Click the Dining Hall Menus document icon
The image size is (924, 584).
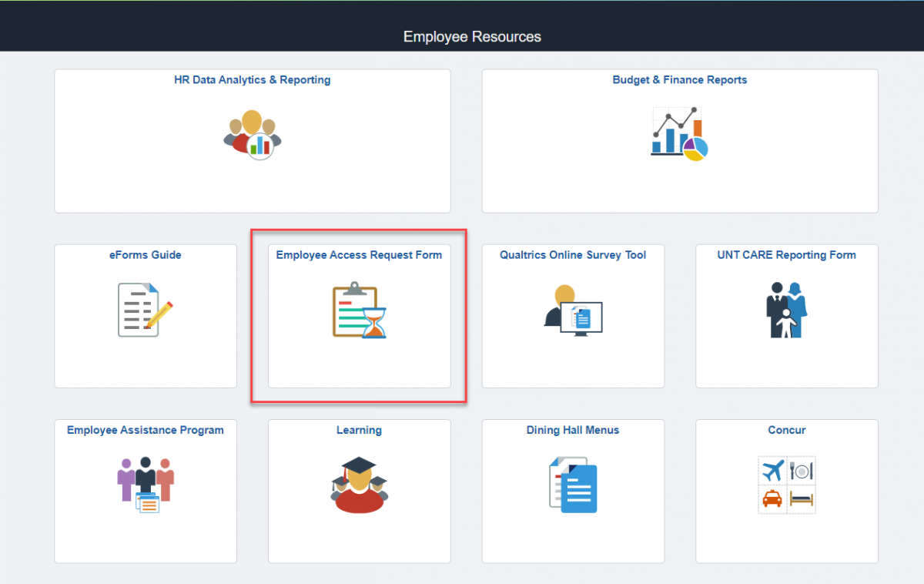pos(573,485)
